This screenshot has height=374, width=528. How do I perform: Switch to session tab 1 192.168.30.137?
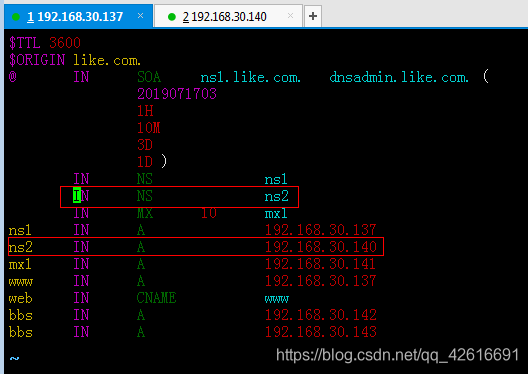coord(78,16)
